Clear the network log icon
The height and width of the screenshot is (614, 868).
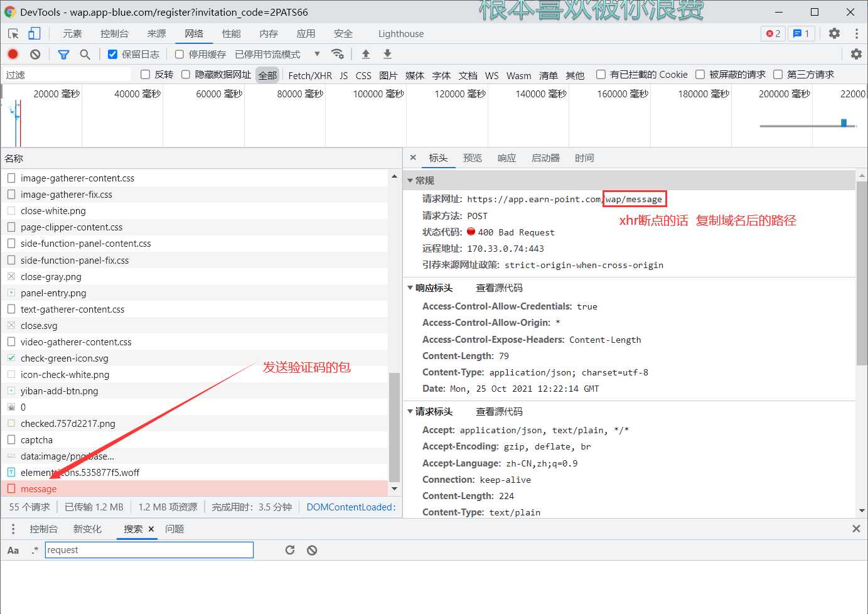[35, 55]
